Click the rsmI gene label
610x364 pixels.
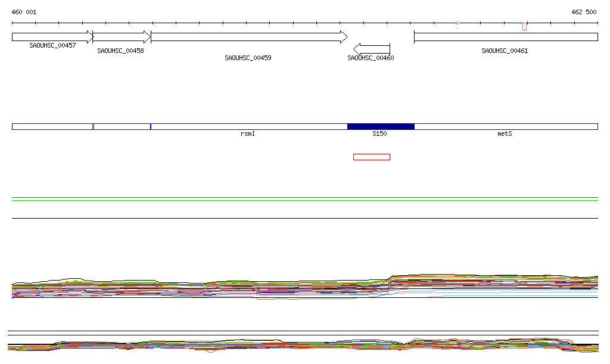click(x=248, y=134)
